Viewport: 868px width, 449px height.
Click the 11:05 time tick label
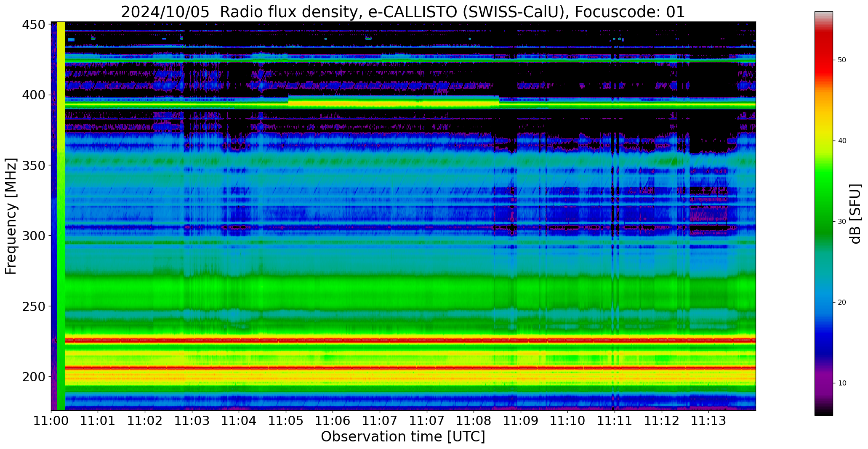coord(286,420)
